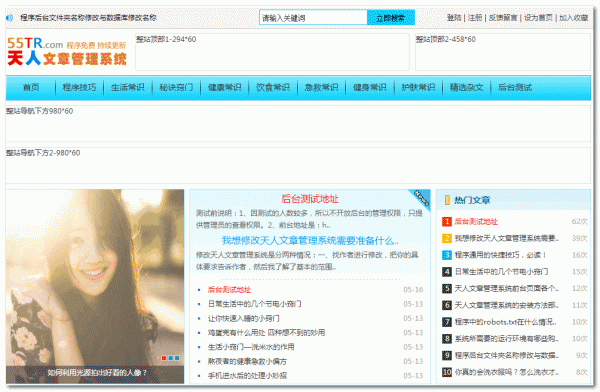The width and height of the screenshot is (600, 392).
Task: Open hot article 系统所需要的运行环境
Action: pyautogui.click(x=507, y=338)
